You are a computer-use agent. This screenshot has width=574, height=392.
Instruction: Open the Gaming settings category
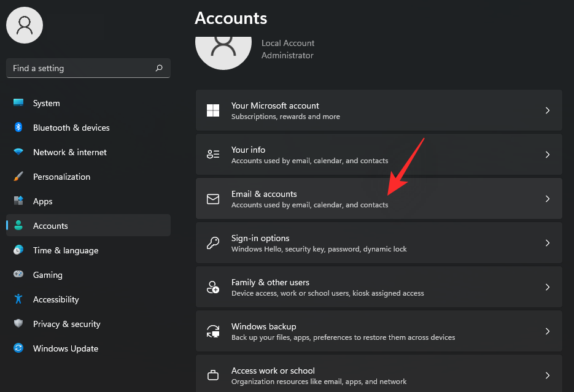pos(47,275)
